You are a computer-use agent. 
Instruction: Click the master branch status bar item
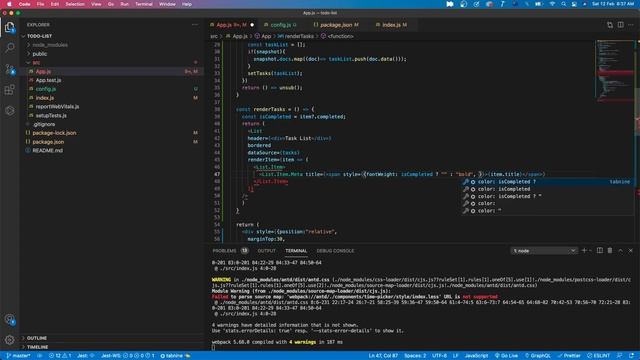click(x=18, y=356)
